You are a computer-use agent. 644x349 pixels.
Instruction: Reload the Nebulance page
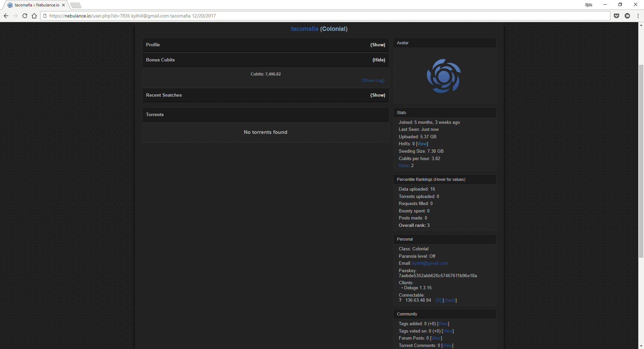(x=25, y=16)
